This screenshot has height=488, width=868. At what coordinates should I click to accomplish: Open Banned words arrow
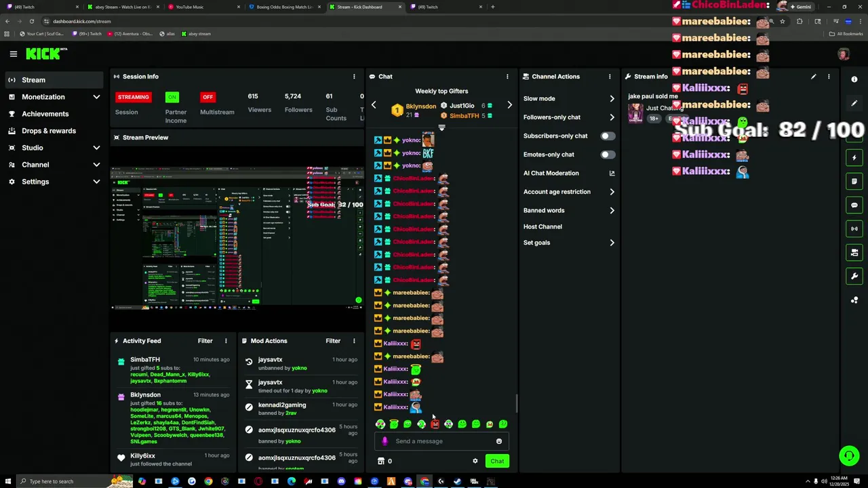tap(612, 211)
